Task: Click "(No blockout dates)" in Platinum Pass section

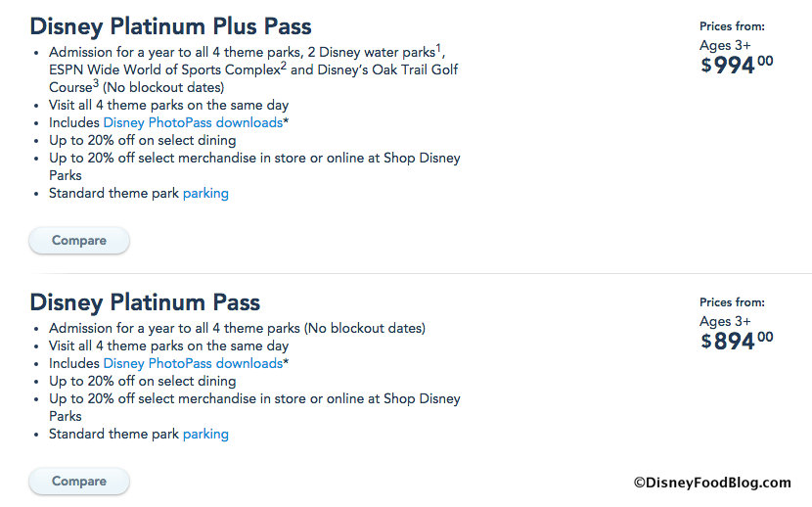Action: [x=365, y=328]
